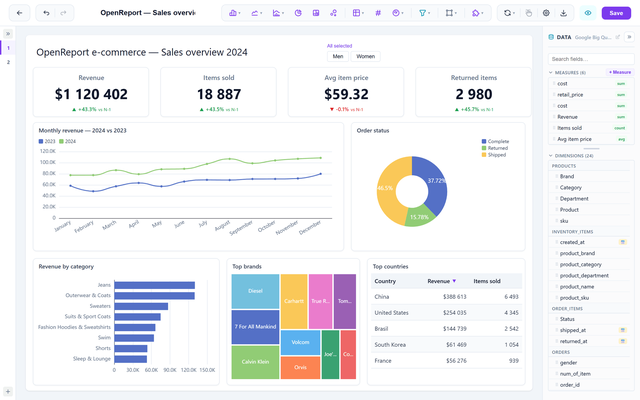Add a KPI number widget (#)

[378, 13]
